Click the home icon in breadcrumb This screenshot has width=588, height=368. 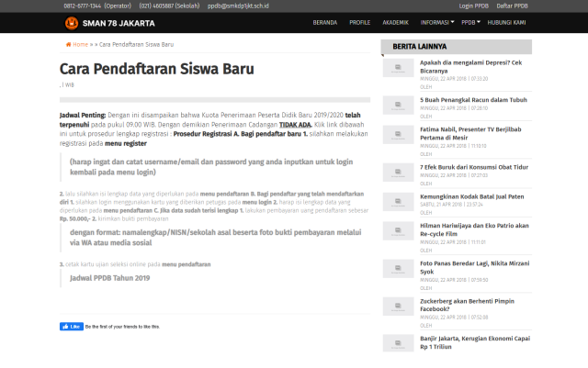[69, 44]
